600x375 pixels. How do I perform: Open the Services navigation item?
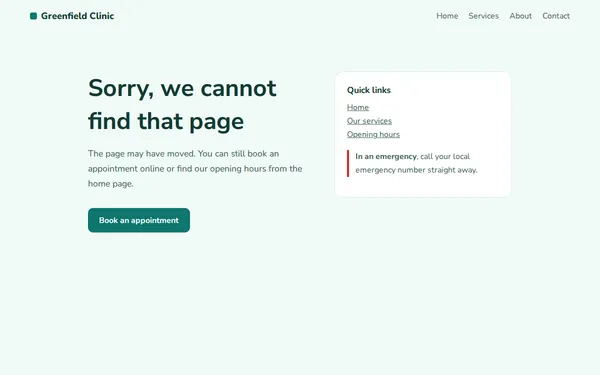tap(483, 16)
